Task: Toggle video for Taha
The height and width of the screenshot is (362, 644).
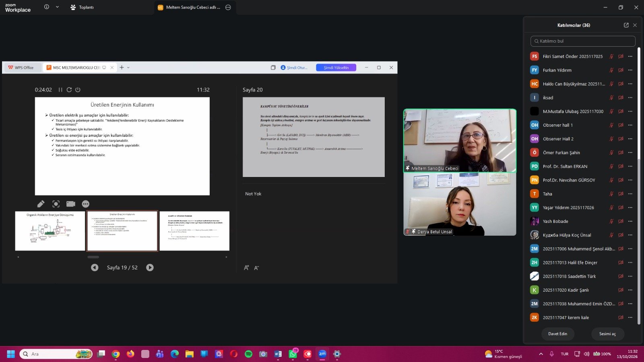Action: pos(621,194)
